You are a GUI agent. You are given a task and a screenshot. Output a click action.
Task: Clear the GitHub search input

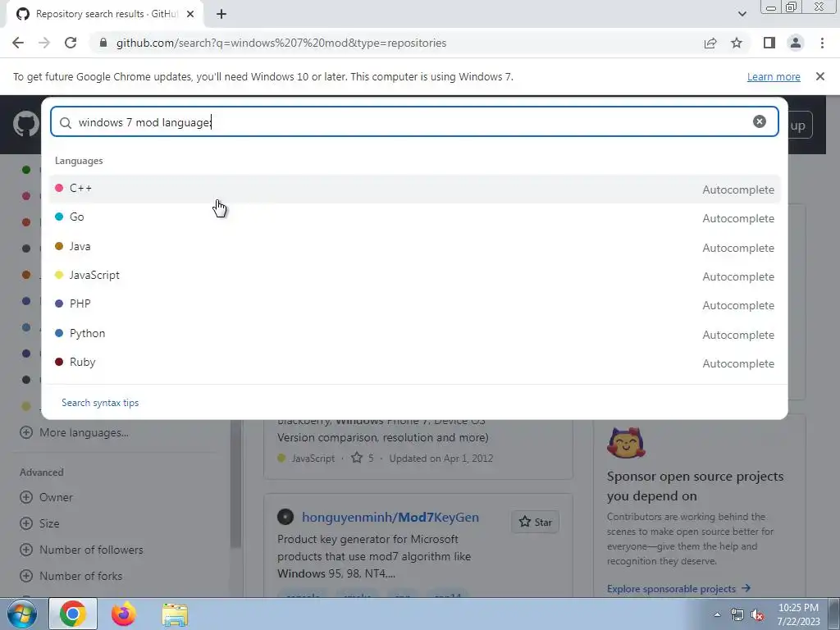[759, 121]
